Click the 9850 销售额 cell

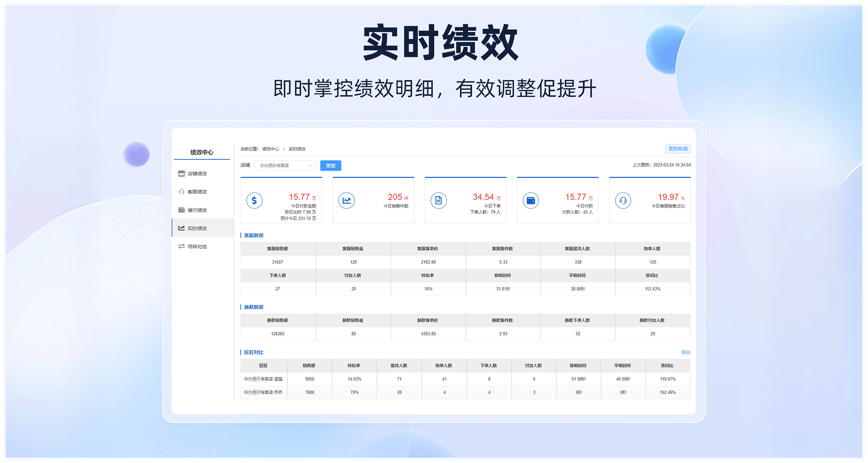click(x=310, y=379)
